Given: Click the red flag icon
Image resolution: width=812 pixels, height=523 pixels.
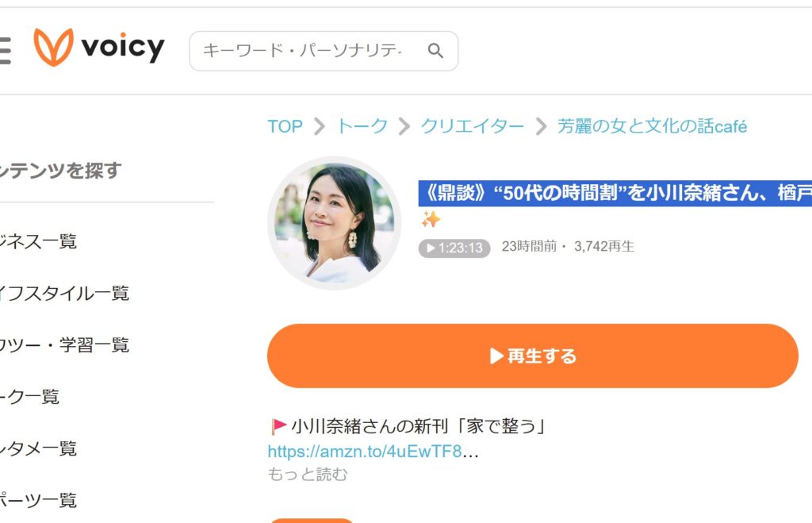Looking at the screenshot, I should pos(278,427).
